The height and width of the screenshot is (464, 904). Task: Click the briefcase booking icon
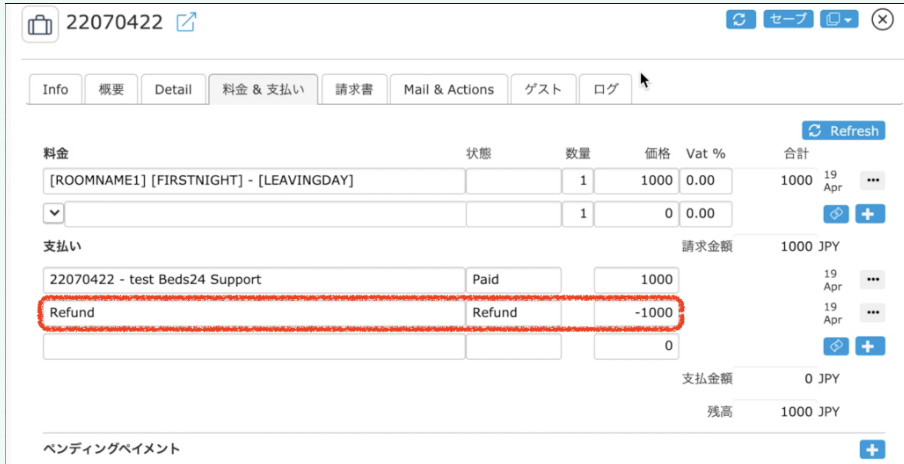(x=40, y=23)
